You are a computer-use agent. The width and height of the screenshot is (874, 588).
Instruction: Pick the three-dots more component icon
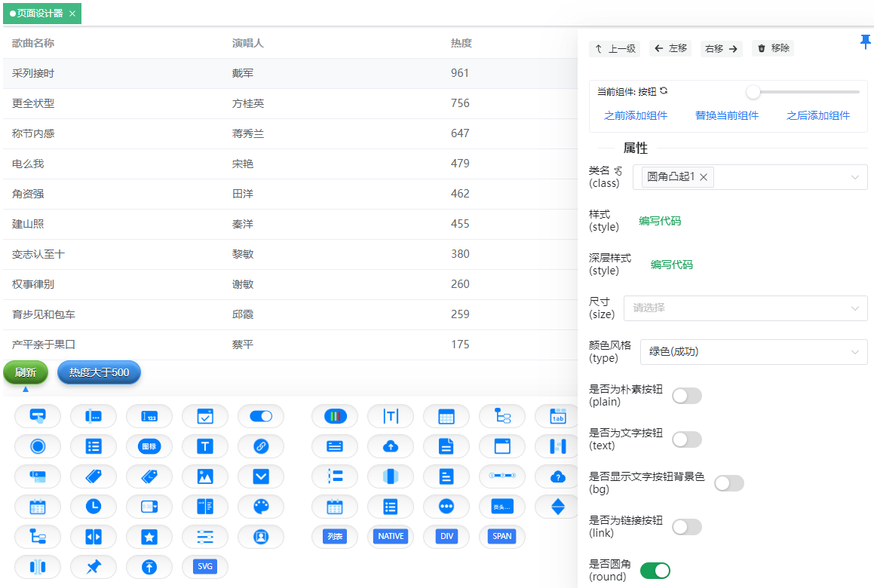[x=446, y=506]
